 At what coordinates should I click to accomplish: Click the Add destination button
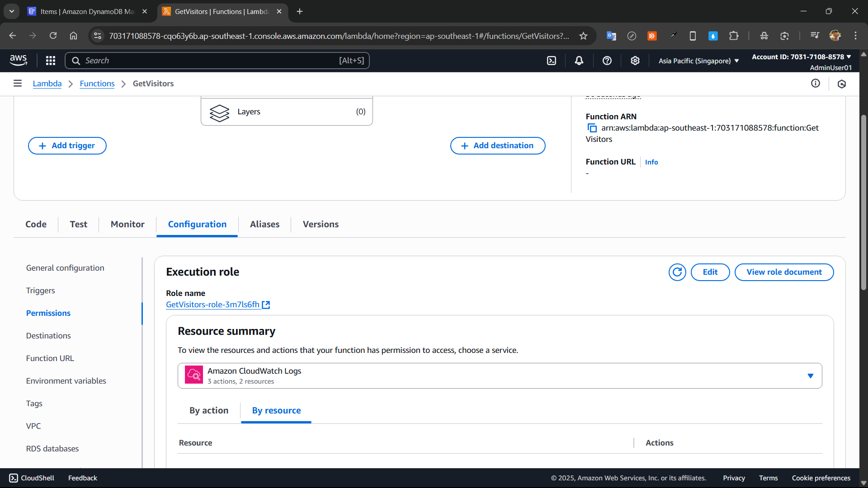coord(498,145)
